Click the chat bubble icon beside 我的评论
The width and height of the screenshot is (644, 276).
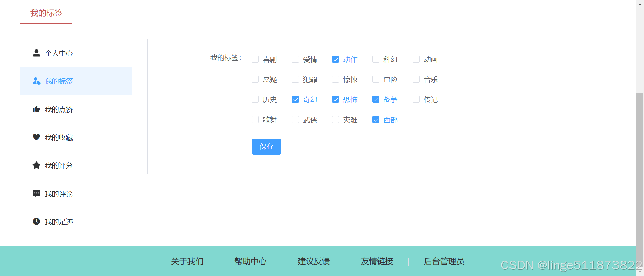[36, 194]
